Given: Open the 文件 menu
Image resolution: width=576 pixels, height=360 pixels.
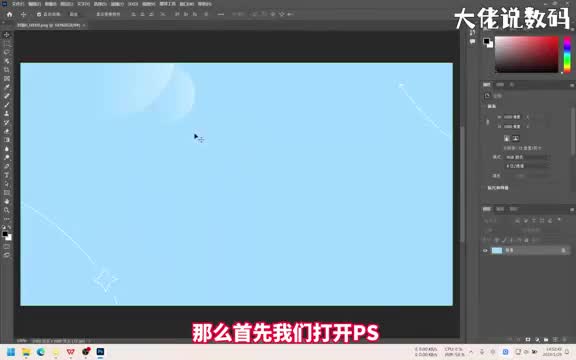Looking at the screenshot, I should 18,4.
